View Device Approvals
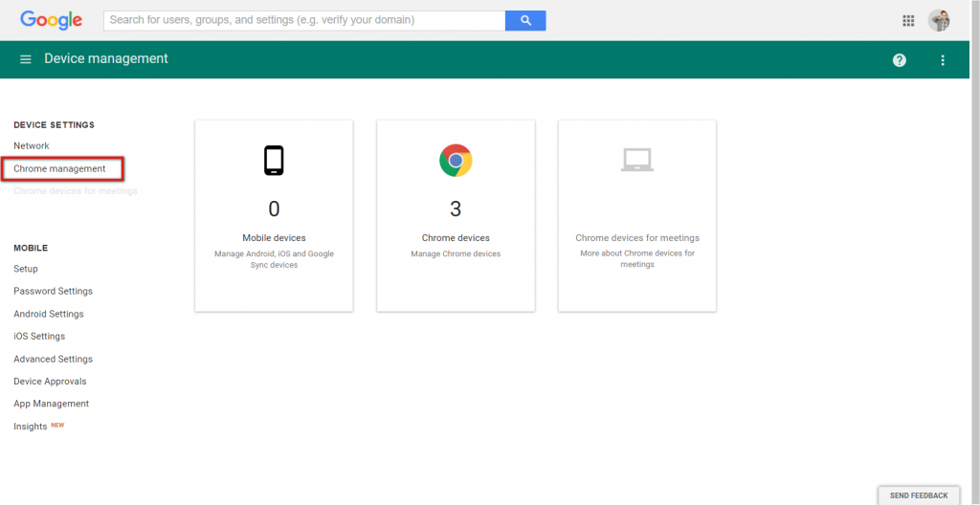 50,382
